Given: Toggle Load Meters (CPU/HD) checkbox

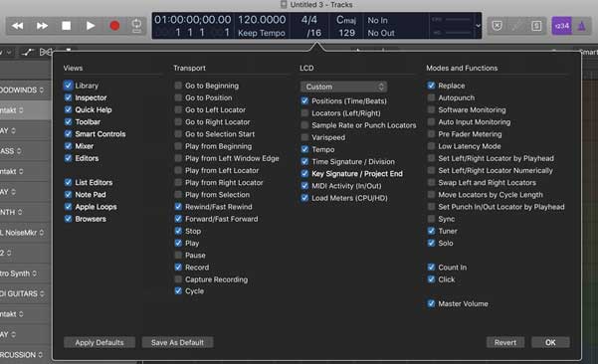Looking at the screenshot, I should click(x=304, y=198).
